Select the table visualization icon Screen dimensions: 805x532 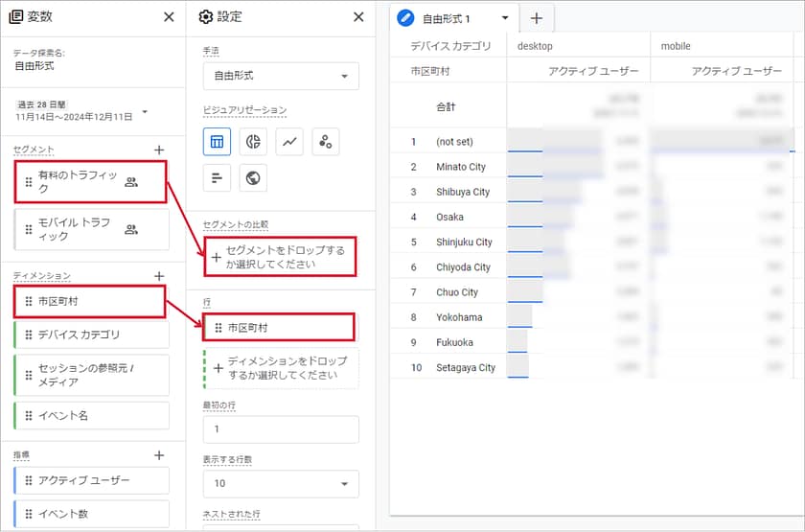tap(217, 142)
